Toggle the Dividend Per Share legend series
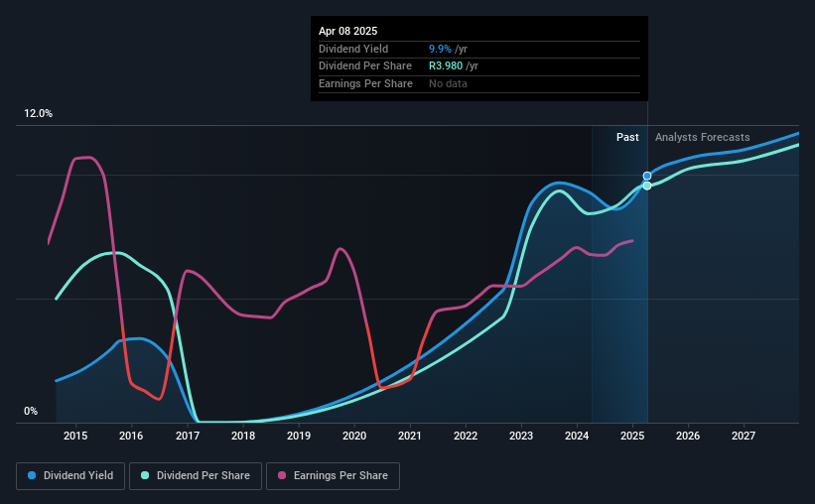 (196, 476)
